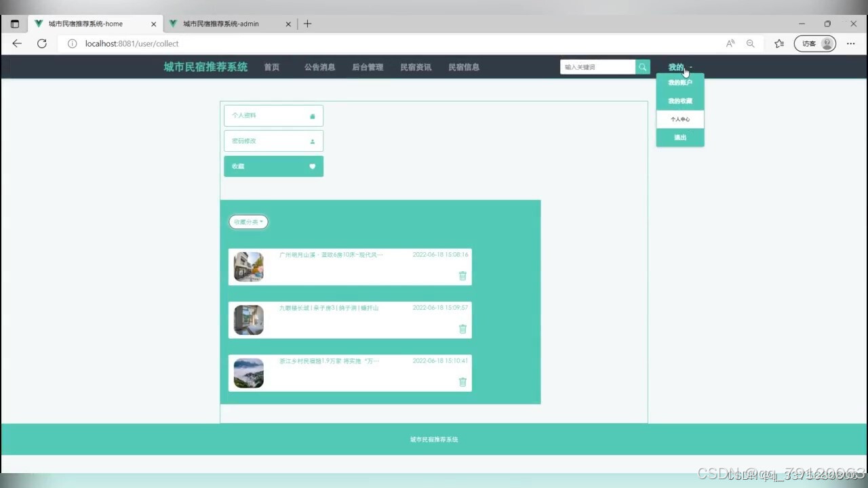This screenshot has height=488, width=868.
Task: Open browser favorites star icon
Action: 779,43
